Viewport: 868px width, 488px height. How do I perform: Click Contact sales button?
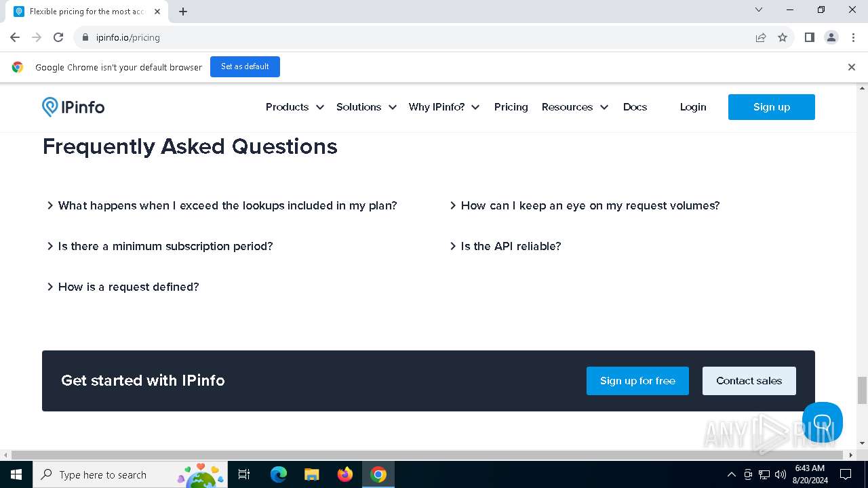point(749,381)
